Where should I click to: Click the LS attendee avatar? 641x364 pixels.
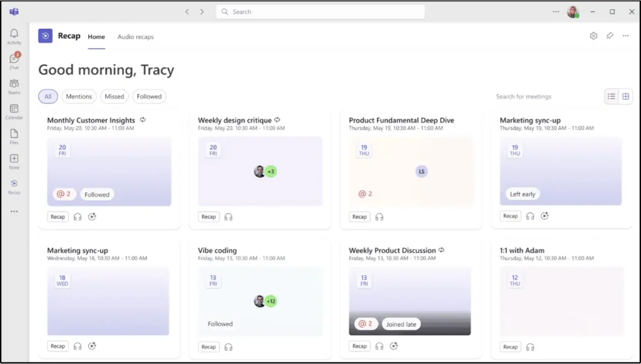tap(421, 171)
